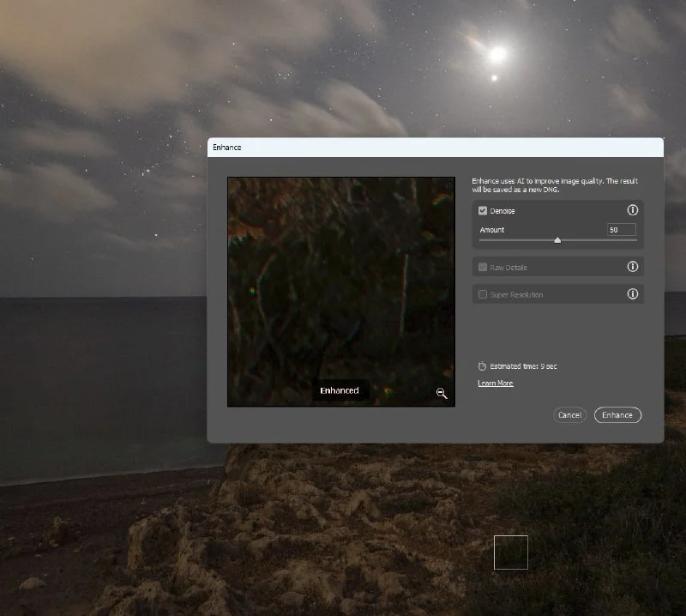
Task: Click the Amount label text
Action: click(x=492, y=230)
